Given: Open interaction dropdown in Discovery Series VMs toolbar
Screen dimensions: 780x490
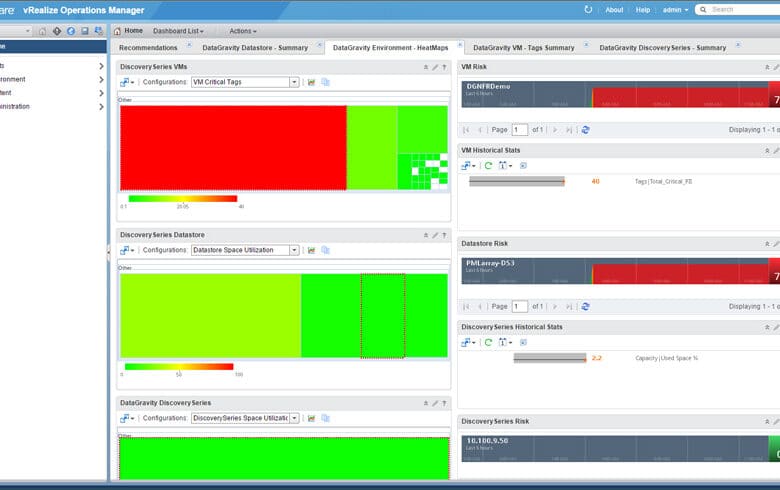Looking at the screenshot, I should click(127, 82).
